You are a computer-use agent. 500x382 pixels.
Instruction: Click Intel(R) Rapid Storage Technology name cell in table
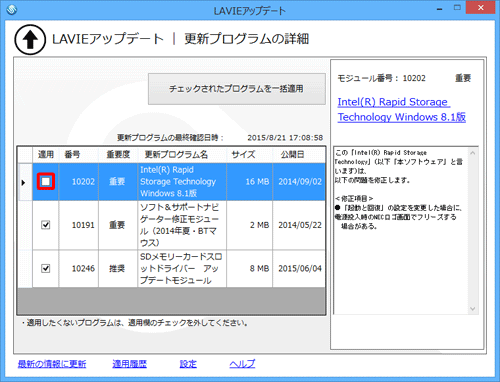point(182,182)
